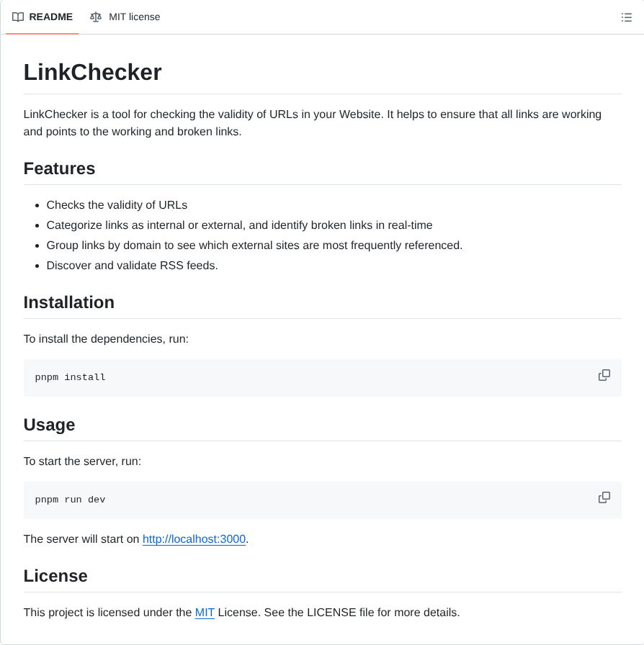
Task: Select the pnpm run dev code block
Action: pos(69,499)
